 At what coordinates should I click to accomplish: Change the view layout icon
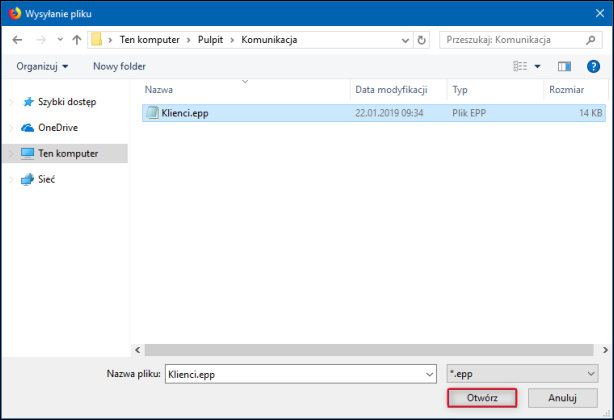click(520, 66)
